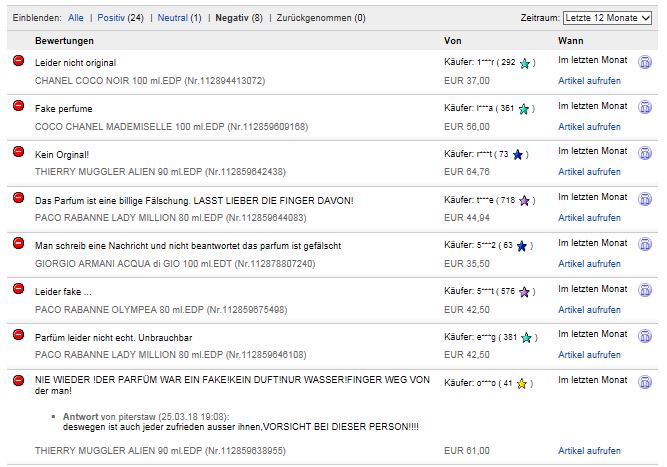Show all ratings via 'Alle' filter

click(76, 18)
